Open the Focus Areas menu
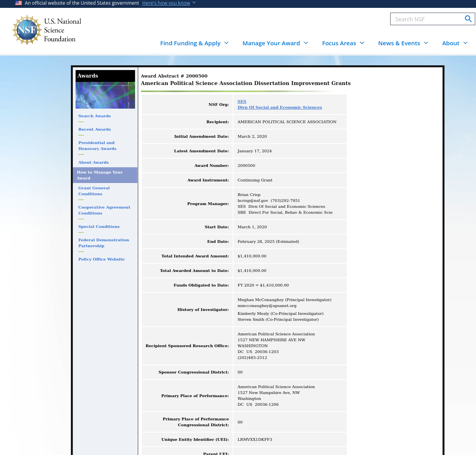Viewport: 476px width, 455px height. coord(343,43)
